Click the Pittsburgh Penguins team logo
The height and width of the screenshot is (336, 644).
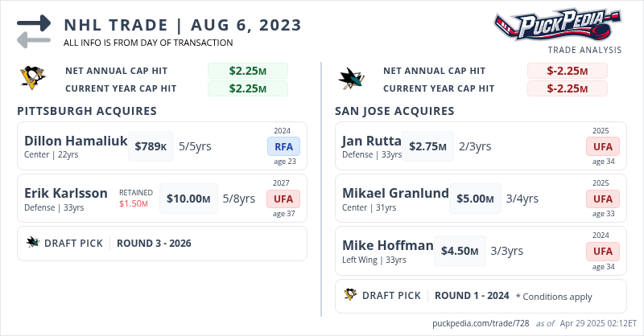(33, 78)
